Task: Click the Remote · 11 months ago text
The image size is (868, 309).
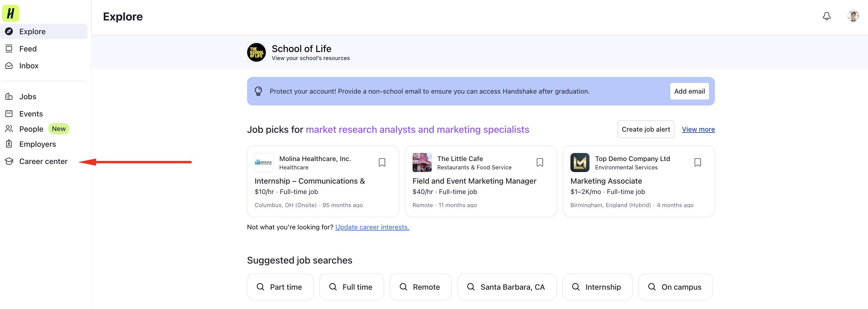Action: coord(444,205)
